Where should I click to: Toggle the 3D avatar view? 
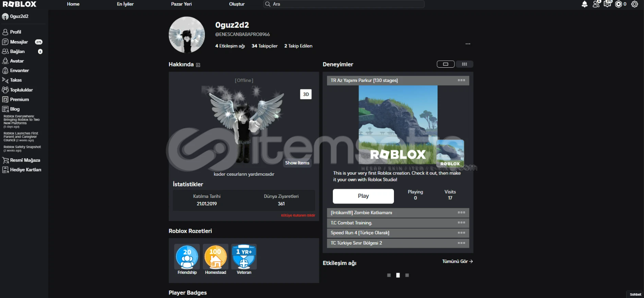pyautogui.click(x=306, y=94)
